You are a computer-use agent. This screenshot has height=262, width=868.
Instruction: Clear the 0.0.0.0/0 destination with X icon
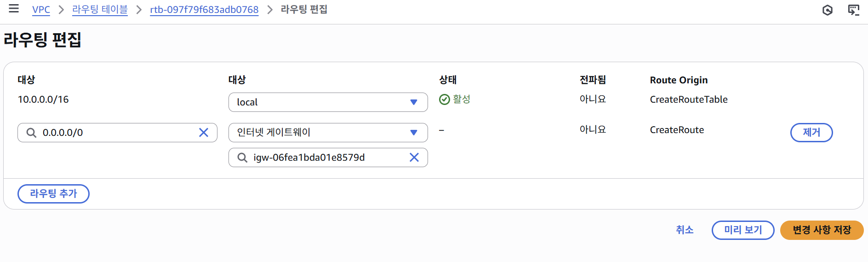pos(204,133)
